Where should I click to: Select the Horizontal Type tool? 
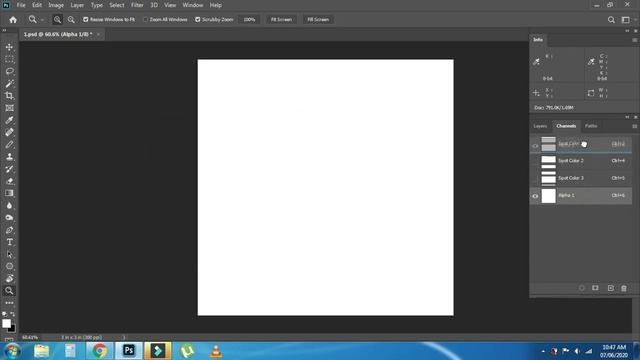[9, 242]
